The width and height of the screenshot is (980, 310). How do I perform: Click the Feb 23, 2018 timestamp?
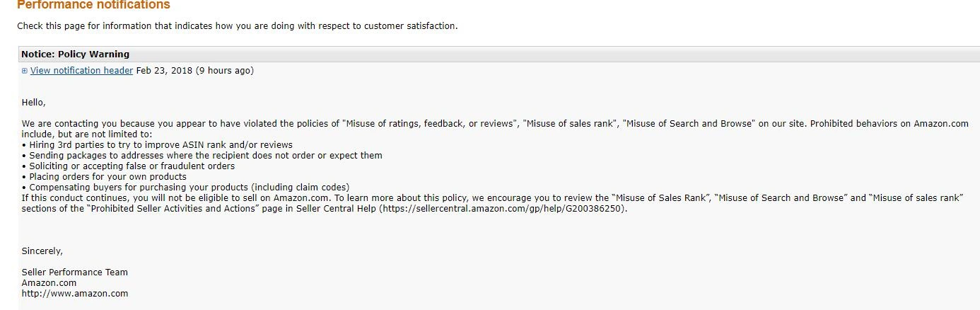(x=164, y=71)
